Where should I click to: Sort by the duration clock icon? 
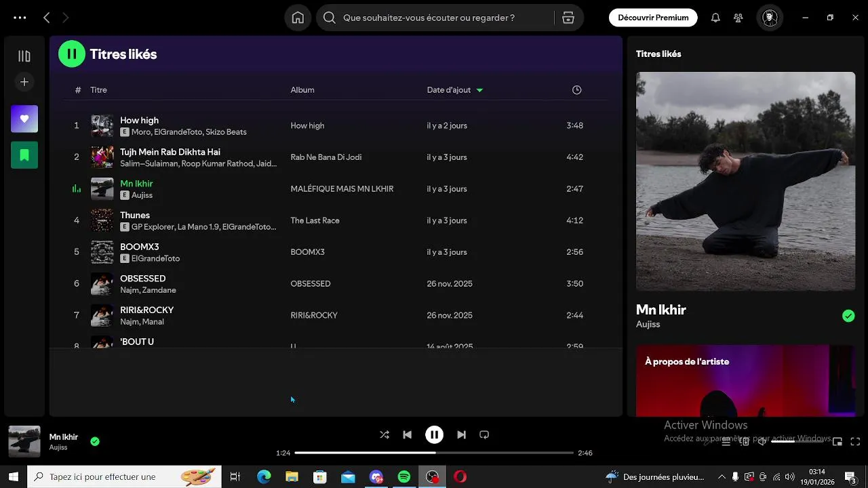[x=576, y=90]
